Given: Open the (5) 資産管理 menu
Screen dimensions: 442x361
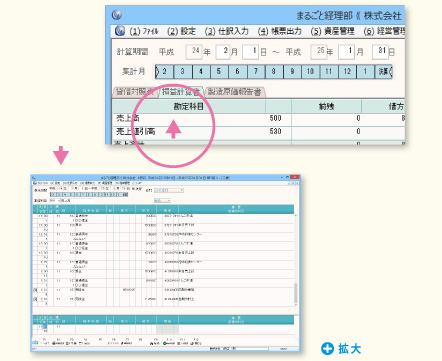Looking at the screenshot, I should pos(332,31).
